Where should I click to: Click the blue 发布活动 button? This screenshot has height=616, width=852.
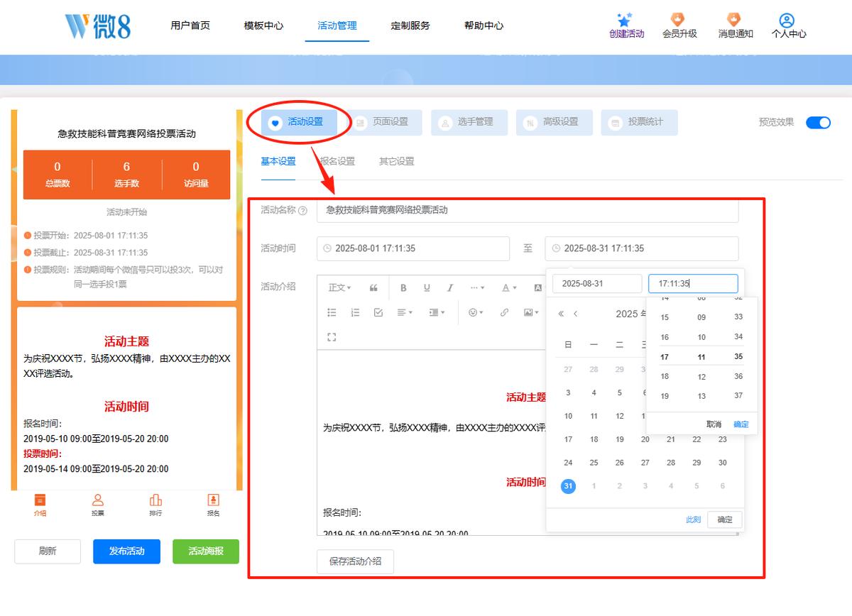point(126,551)
